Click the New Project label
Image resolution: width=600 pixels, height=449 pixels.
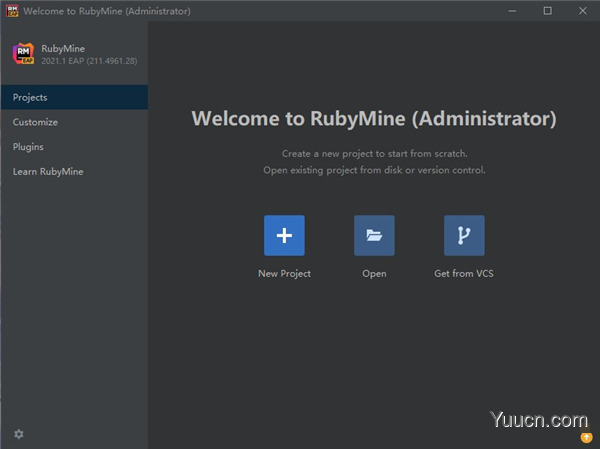click(x=284, y=274)
